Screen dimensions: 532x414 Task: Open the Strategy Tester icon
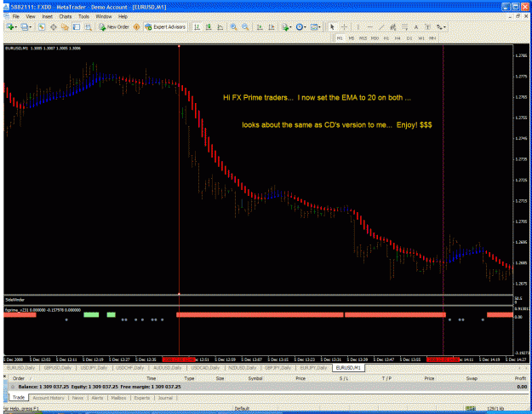(x=89, y=26)
